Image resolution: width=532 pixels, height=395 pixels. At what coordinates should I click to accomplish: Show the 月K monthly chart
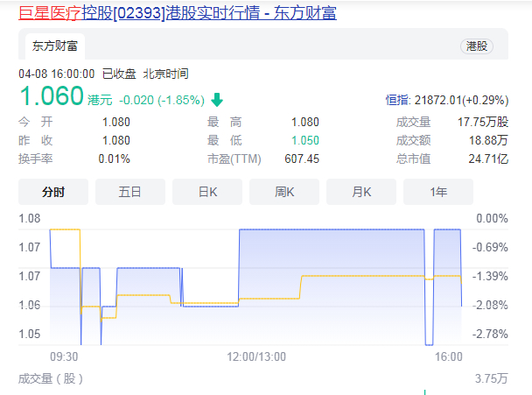click(x=361, y=192)
